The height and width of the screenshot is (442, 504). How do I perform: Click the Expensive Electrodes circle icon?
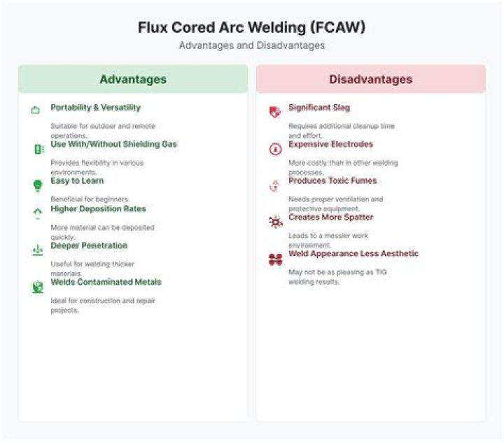click(x=275, y=149)
